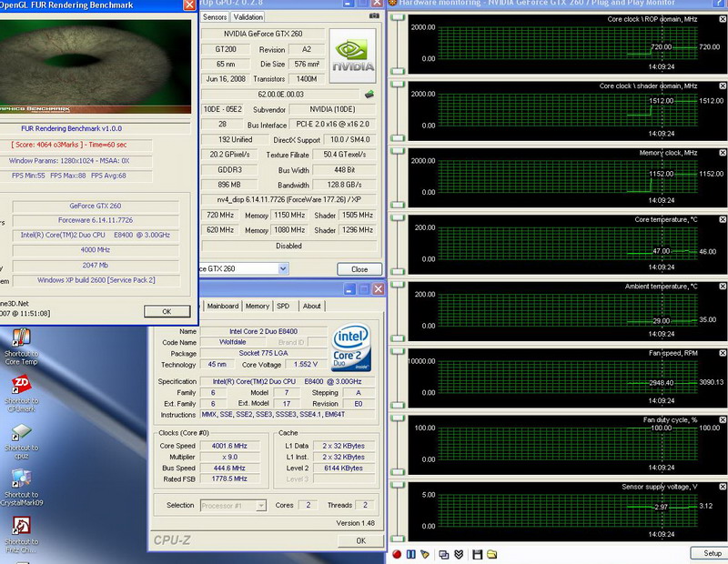The image size is (728, 564).
Task: Click the BIOS version field 62.00.0E.00.03
Action: coord(280,95)
